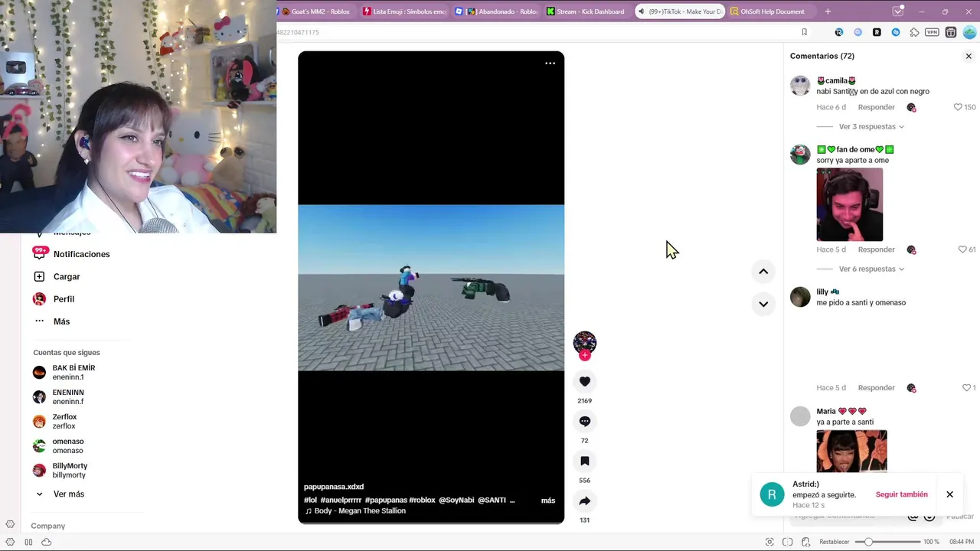The image size is (980, 551).
Task: Open Zerflox followed account
Action: coord(64,422)
